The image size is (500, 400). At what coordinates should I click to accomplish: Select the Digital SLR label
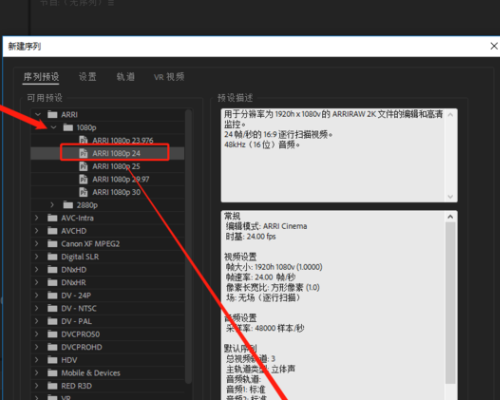[80, 257]
